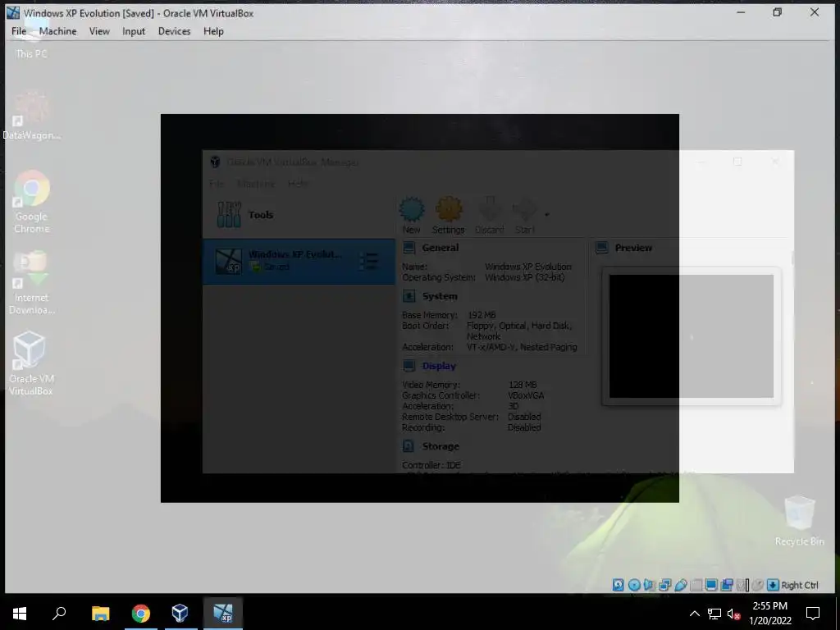Expand the Start button dropdown arrow
Image resolution: width=840 pixels, height=630 pixels.
tap(547, 215)
